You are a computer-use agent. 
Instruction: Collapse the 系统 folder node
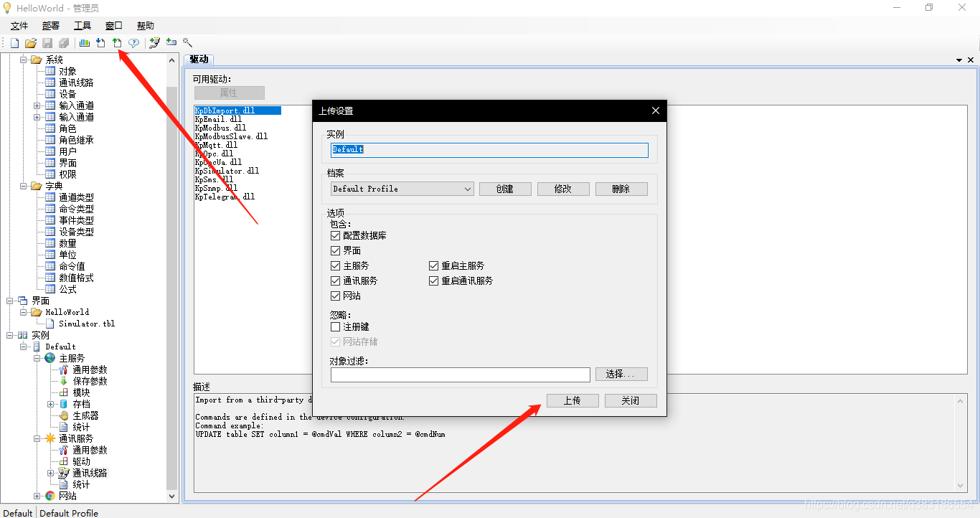(24, 60)
